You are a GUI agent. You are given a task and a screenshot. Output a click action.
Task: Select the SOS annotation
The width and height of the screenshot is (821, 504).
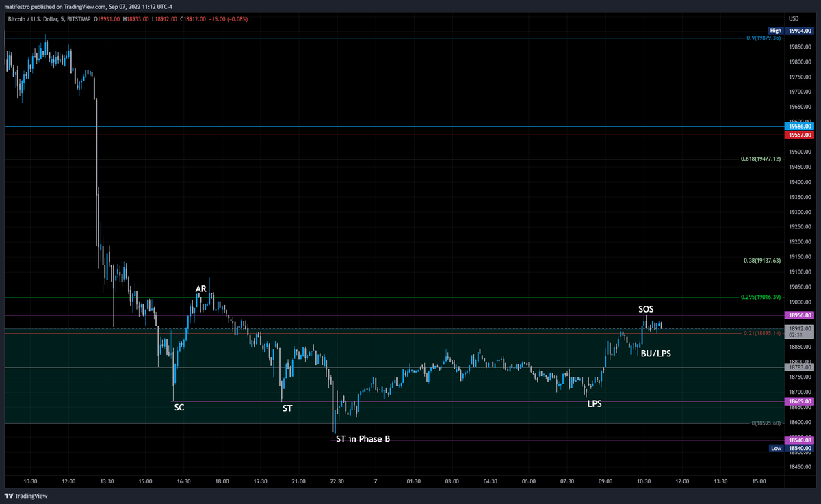coord(647,310)
